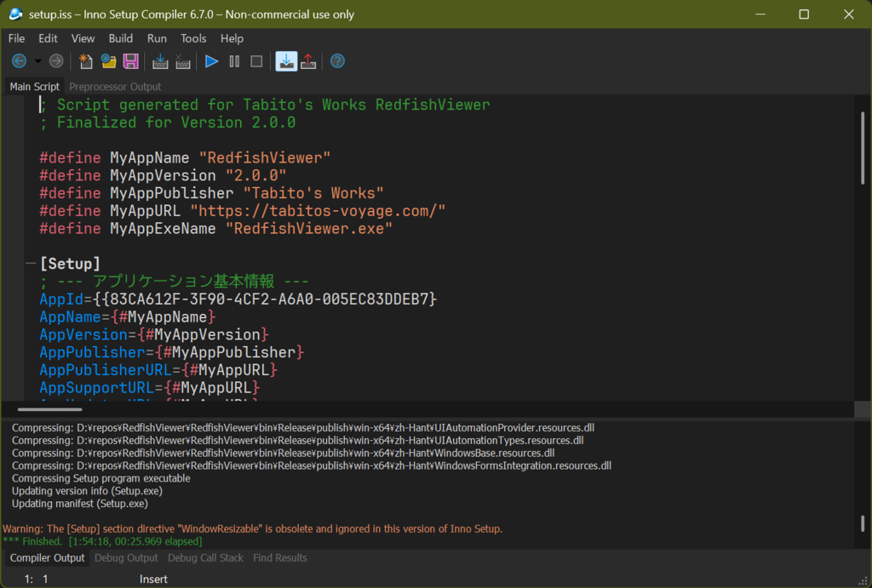Click the editor horizontal scrollbar thumb

pos(49,409)
